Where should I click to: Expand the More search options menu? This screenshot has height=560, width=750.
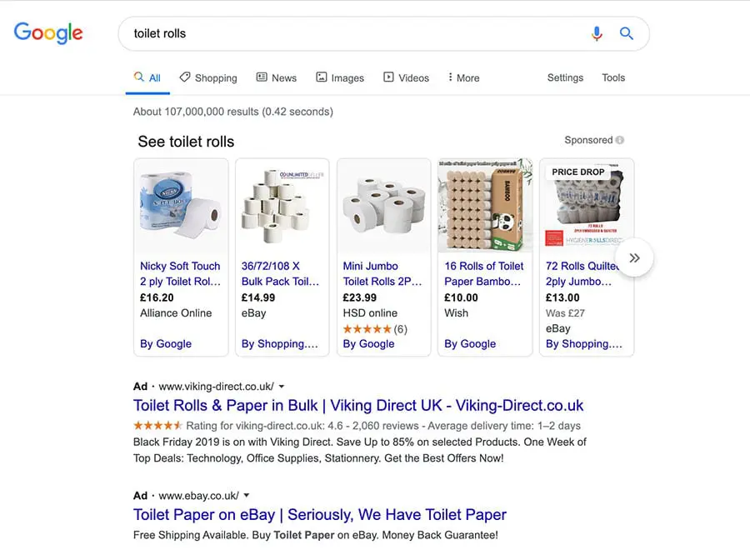[x=463, y=77]
